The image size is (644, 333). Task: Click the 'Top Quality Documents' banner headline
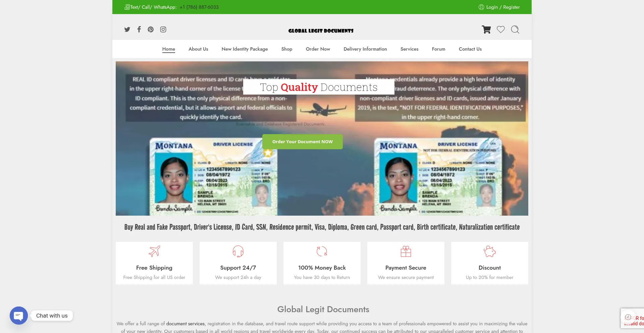click(319, 87)
